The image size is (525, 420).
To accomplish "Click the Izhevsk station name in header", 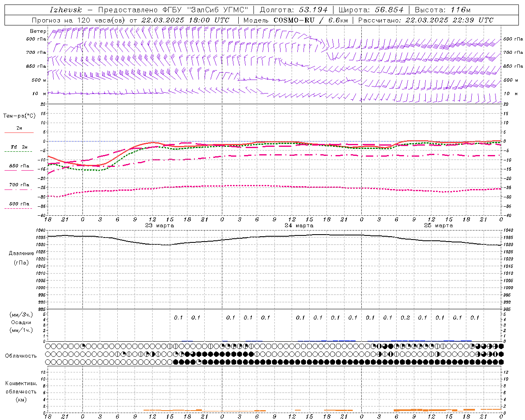I will 66,10.
